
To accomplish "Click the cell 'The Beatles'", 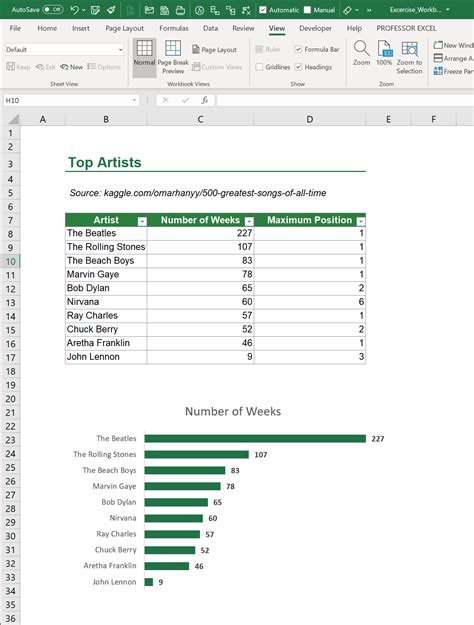I will [x=106, y=233].
